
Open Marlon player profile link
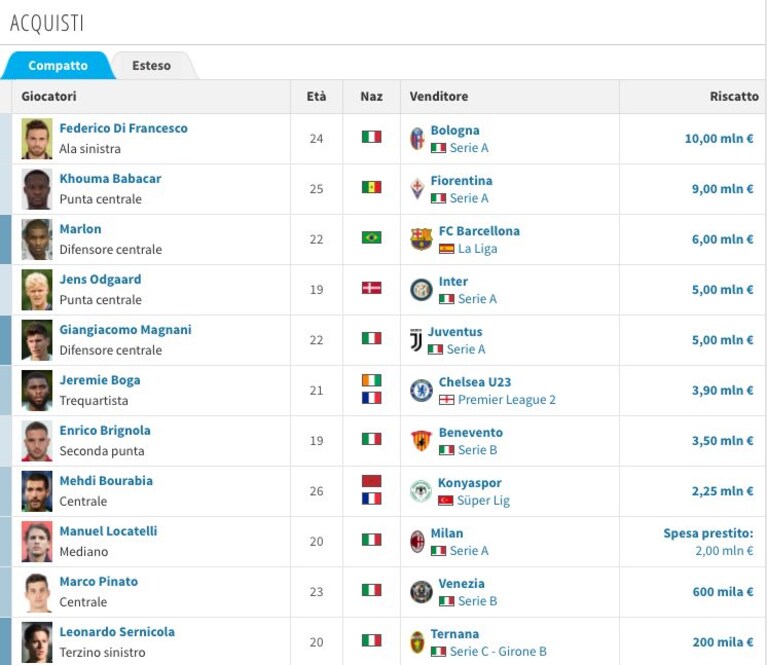tap(80, 229)
